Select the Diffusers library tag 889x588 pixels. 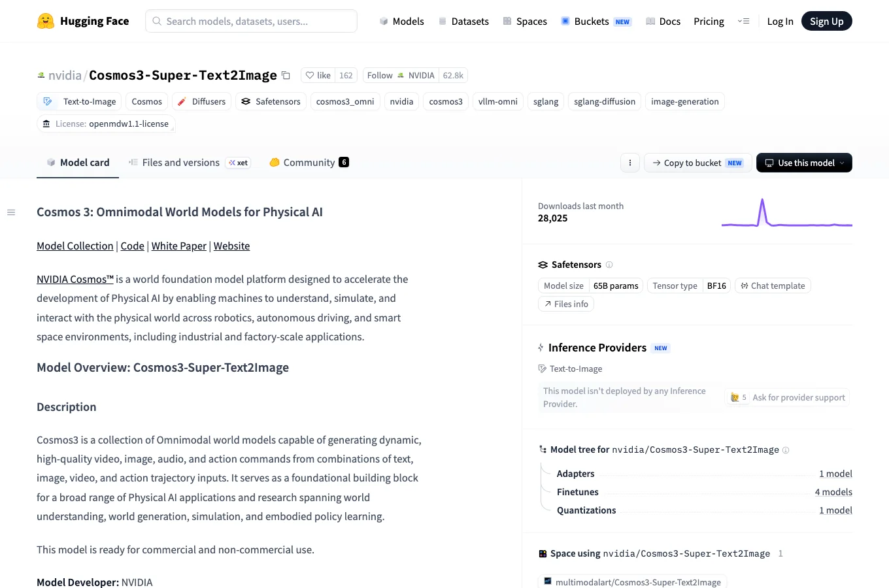201,102
